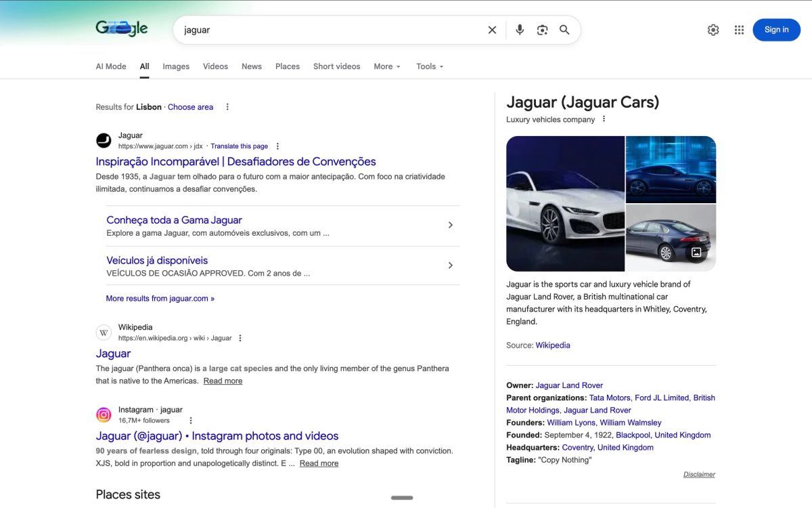Viewport: 812px width, 508px height.
Task: Open three-dot menu for Wikipedia result
Action: coord(240,338)
